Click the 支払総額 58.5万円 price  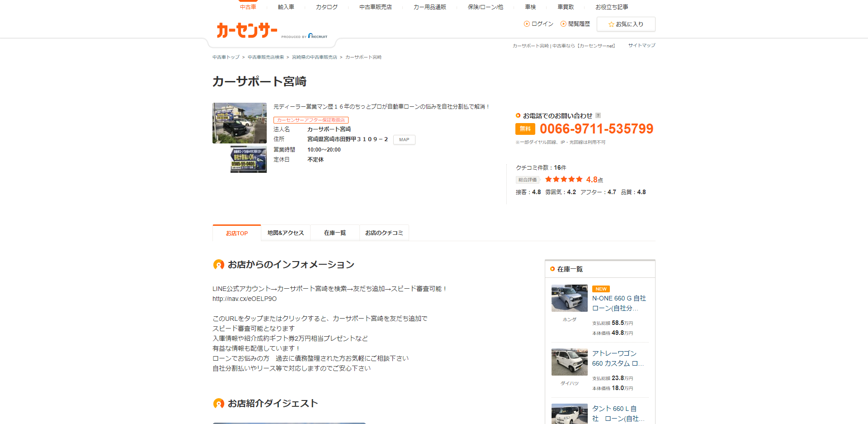click(x=613, y=323)
